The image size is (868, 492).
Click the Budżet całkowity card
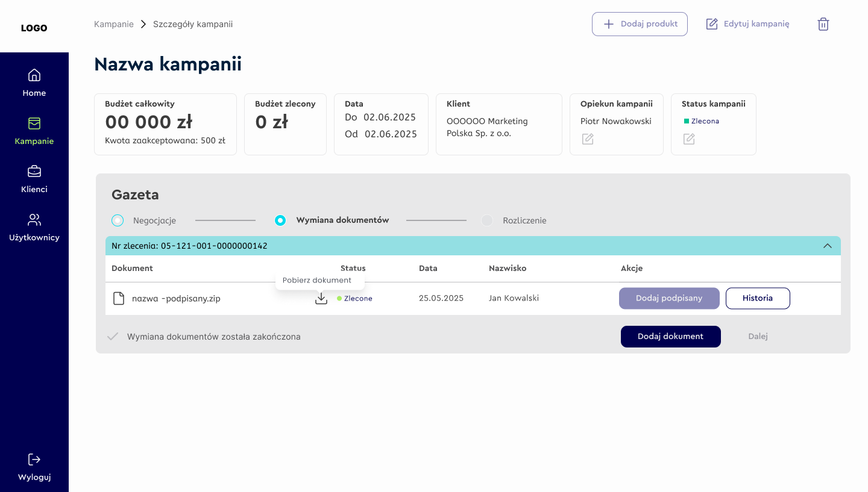[x=166, y=124]
